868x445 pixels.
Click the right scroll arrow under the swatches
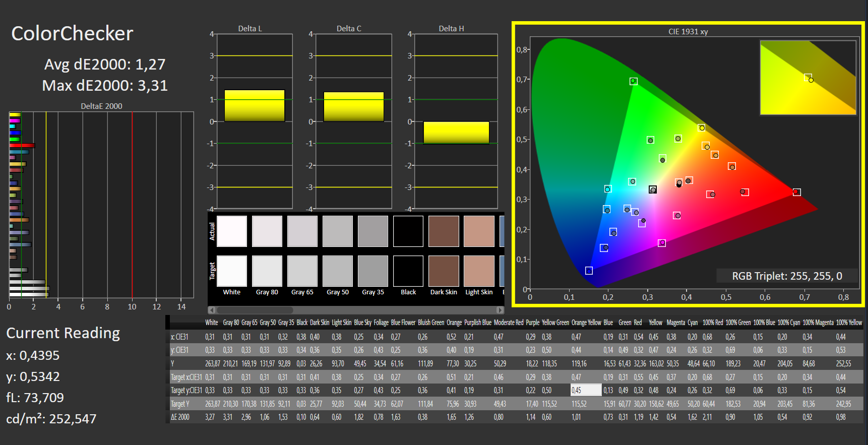pyautogui.click(x=500, y=310)
